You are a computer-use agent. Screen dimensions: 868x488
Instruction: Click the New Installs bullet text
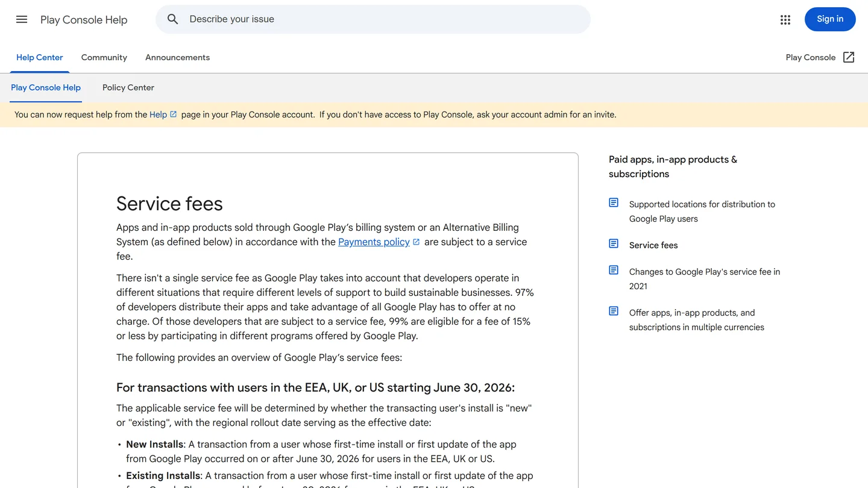click(x=321, y=451)
